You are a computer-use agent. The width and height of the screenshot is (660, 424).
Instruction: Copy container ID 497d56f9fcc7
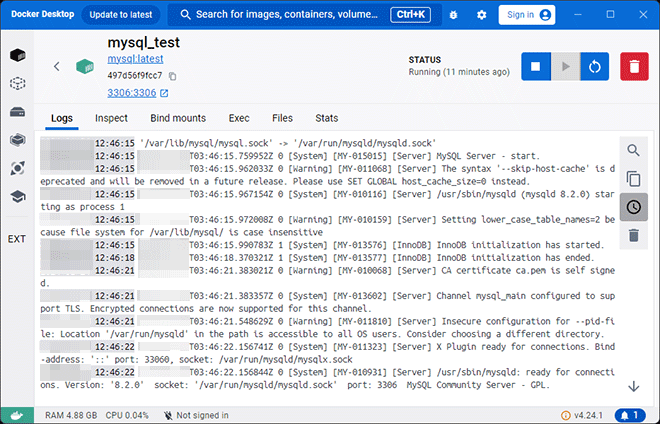(x=172, y=76)
